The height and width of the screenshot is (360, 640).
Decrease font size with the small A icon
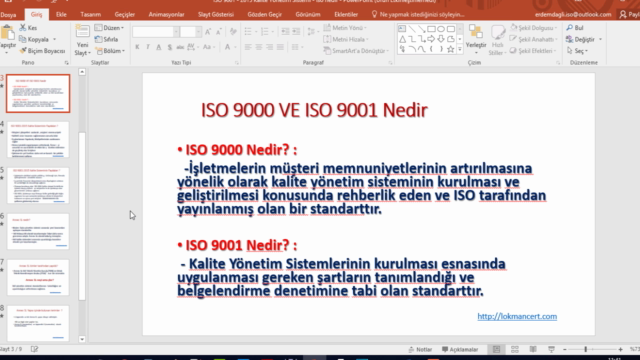[219, 31]
